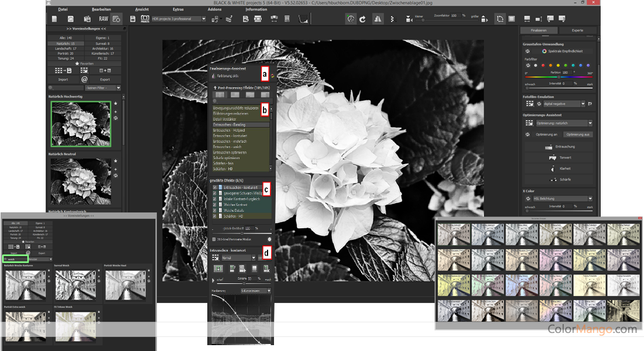Click the Import presets button
The width and height of the screenshot is (644, 351).
pos(63,80)
